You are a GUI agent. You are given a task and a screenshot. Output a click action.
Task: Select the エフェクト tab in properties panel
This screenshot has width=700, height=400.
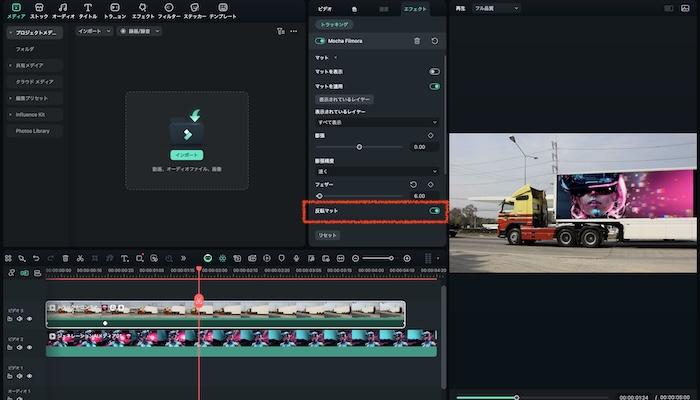pos(414,8)
